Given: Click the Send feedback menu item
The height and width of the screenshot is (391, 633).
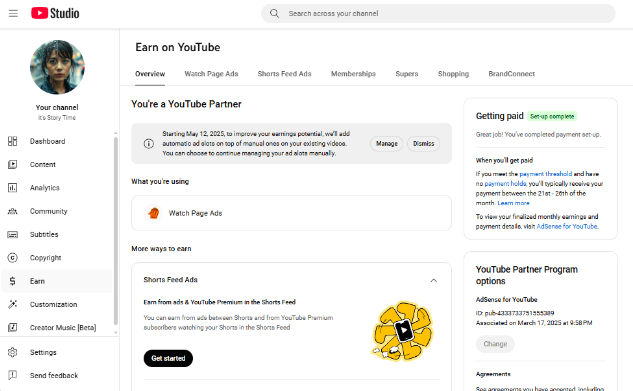Looking at the screenshot, I should click(x=54, y=375).
